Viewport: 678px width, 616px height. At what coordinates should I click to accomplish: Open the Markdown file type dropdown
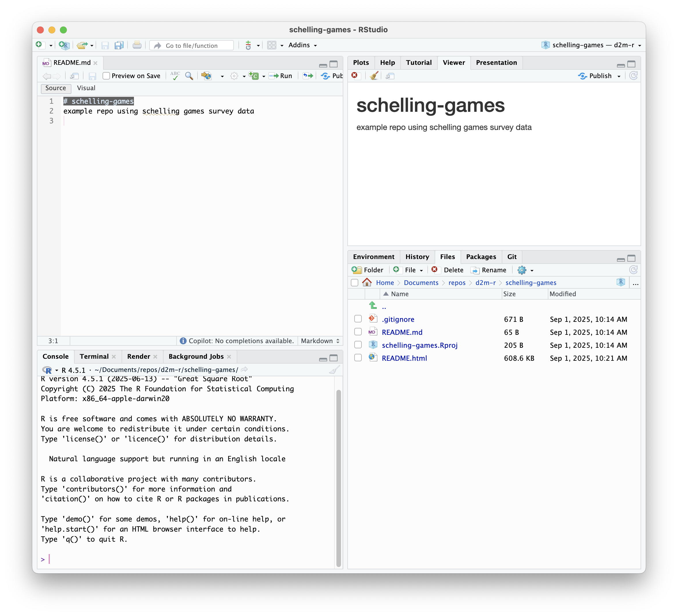[320, 341]
